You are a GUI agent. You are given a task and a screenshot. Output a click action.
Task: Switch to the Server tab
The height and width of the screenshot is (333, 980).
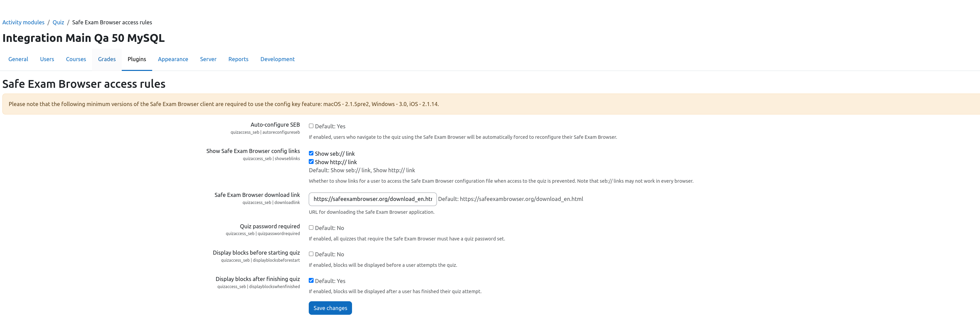point(208,59)
